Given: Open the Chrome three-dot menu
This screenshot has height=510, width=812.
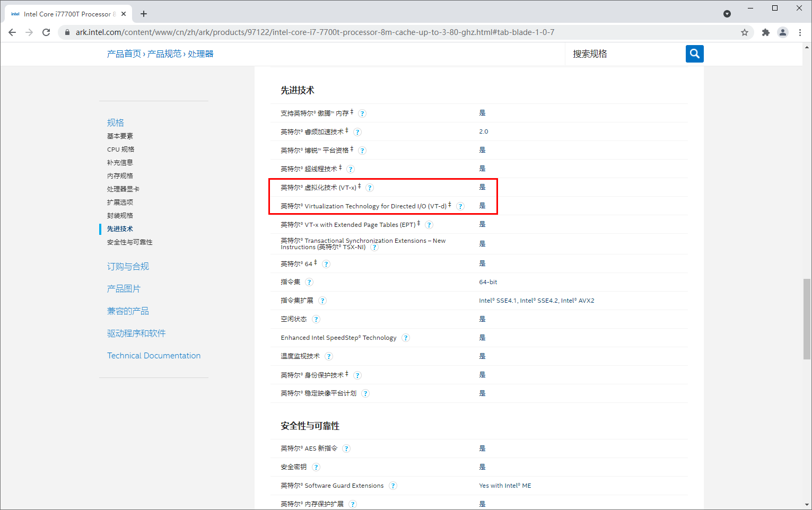Looking at the screenshot, I should [x=800, y=32].
